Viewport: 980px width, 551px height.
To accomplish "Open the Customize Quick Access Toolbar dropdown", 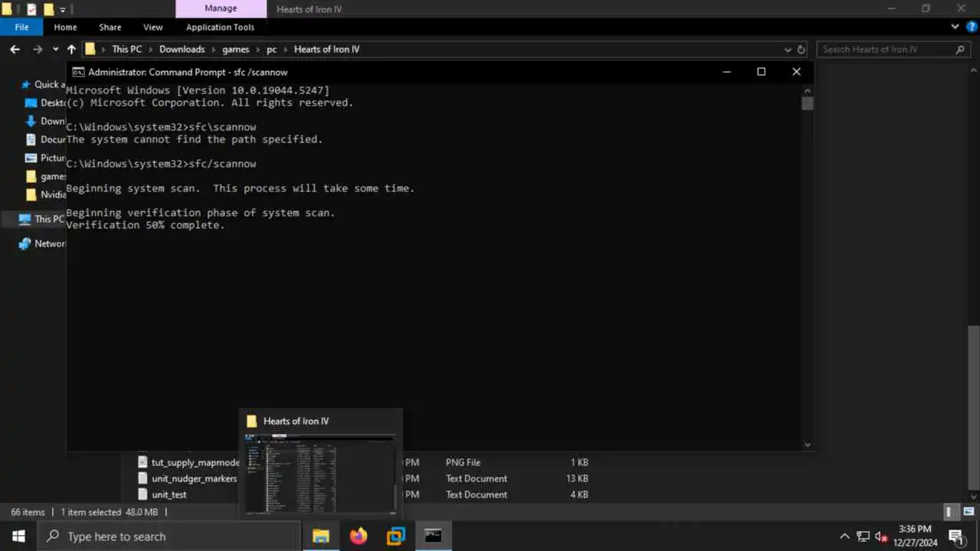I will (x=63, y=10).
